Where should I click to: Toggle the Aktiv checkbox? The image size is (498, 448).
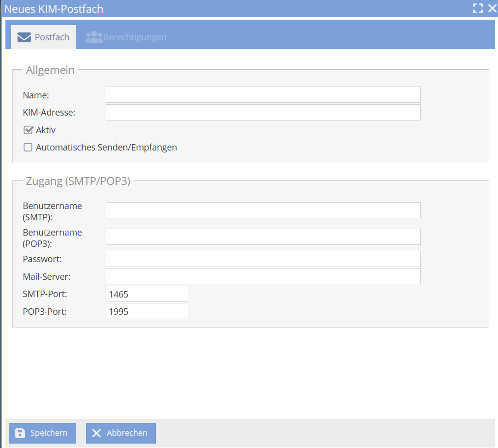[28, 130]
